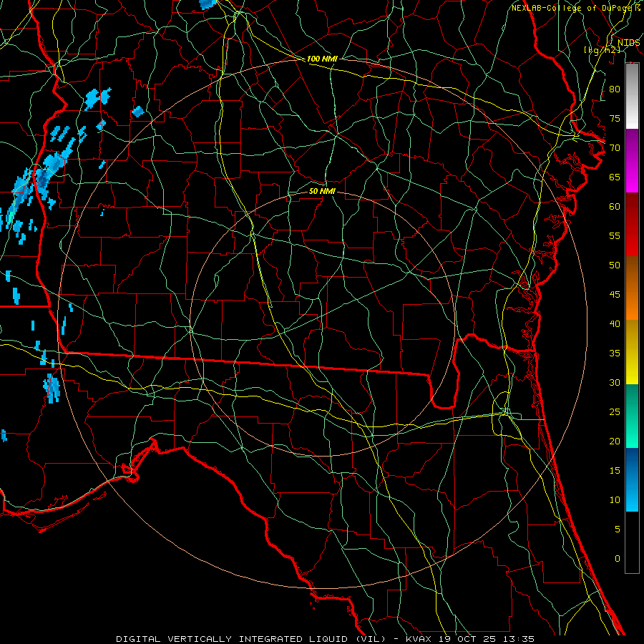This screenshot has height=644, width=644.
Task: Click the scale value 55
Action: pyautogui.click(x=615, y=235)
